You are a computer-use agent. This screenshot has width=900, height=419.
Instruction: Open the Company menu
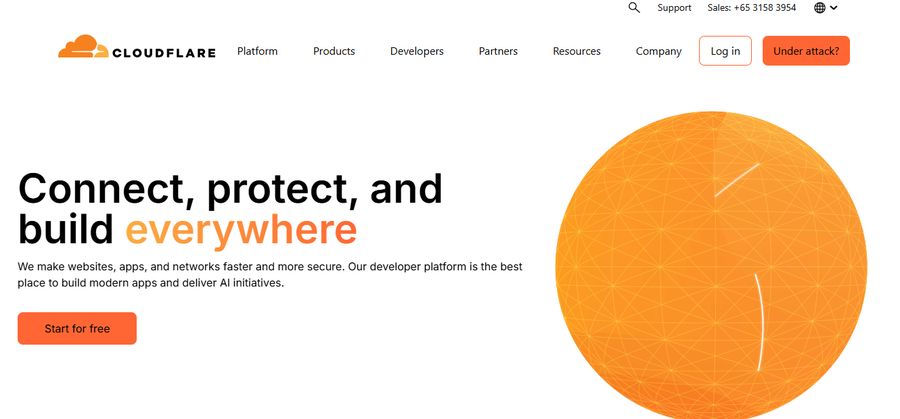click(x=658, y=51)
